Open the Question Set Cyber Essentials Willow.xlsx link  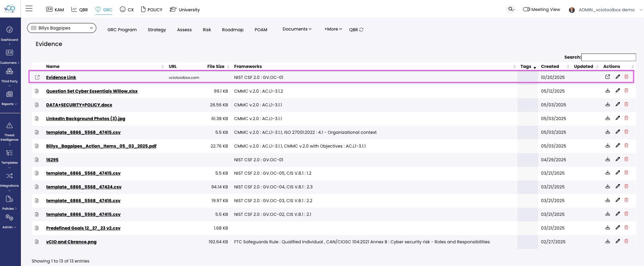tap(92, 91)
